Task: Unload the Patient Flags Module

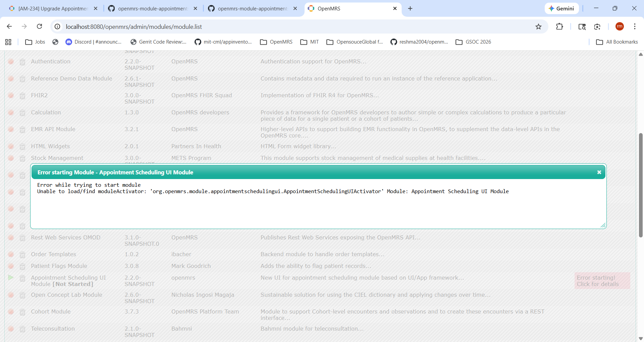Action: click(x=22, y=267)
